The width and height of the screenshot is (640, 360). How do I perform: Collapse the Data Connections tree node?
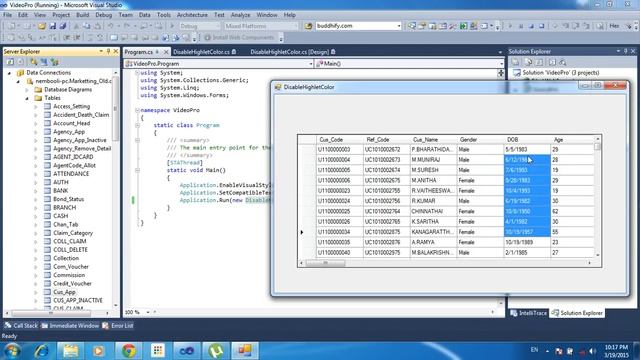click(9, 73)
